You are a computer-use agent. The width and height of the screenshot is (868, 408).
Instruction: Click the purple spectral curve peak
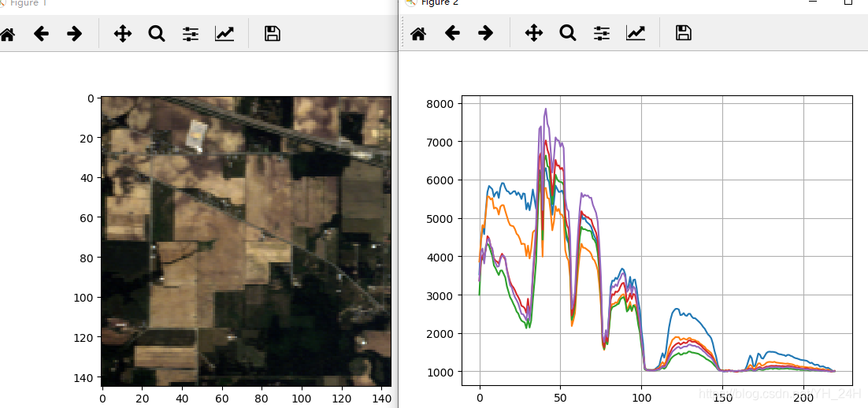pos(546,109)
